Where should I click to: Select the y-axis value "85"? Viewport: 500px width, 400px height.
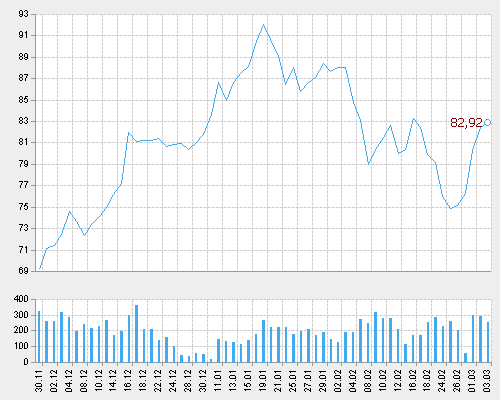pos(24,100)
